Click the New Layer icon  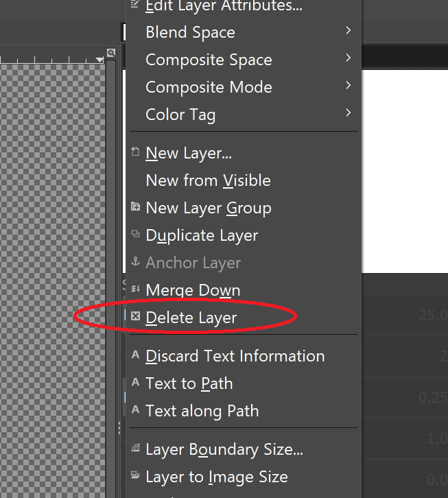pyautogui.click(x=135, y=153)
